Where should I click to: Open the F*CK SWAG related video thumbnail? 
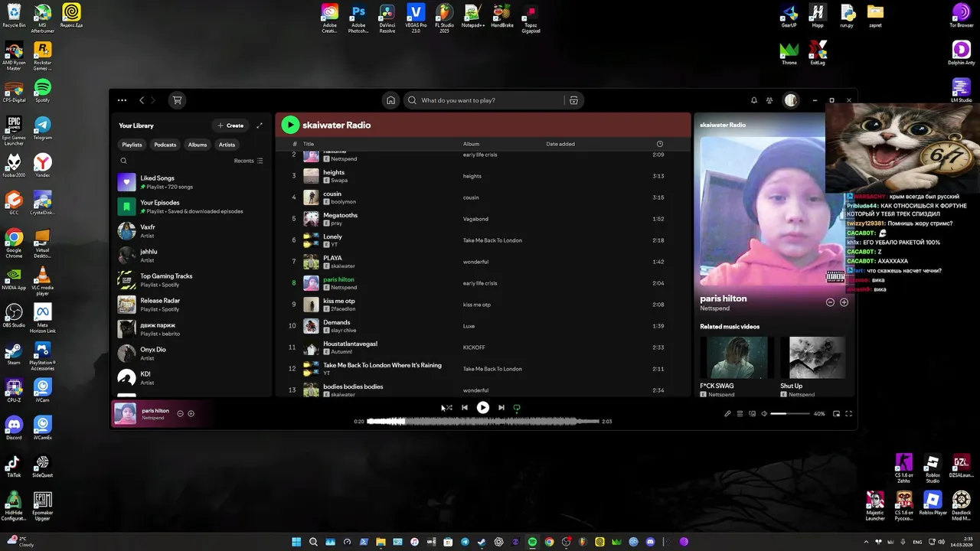[x=736, y=357]
